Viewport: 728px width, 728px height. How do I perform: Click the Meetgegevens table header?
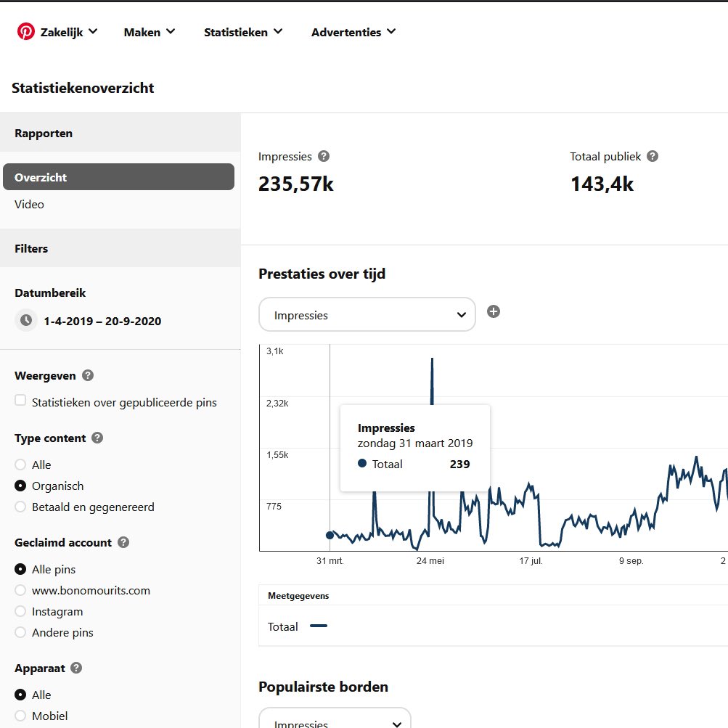click(298, 596)
